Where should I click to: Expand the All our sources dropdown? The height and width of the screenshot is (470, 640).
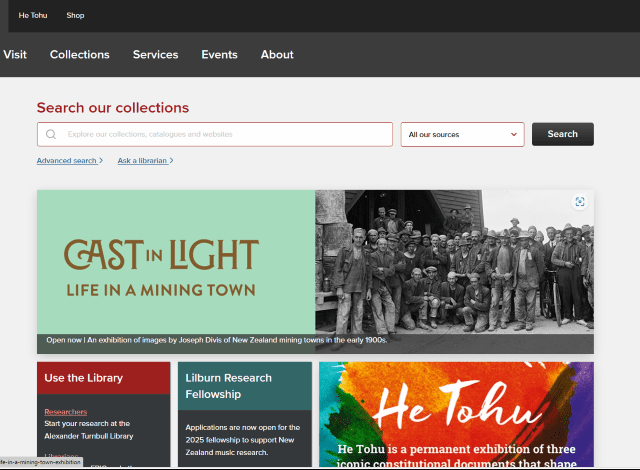[462, 134]
